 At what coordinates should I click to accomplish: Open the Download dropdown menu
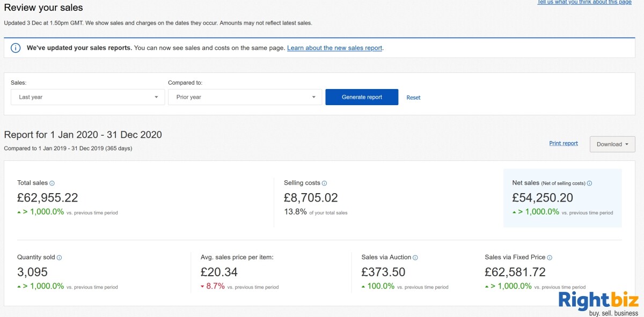point(612,144)
